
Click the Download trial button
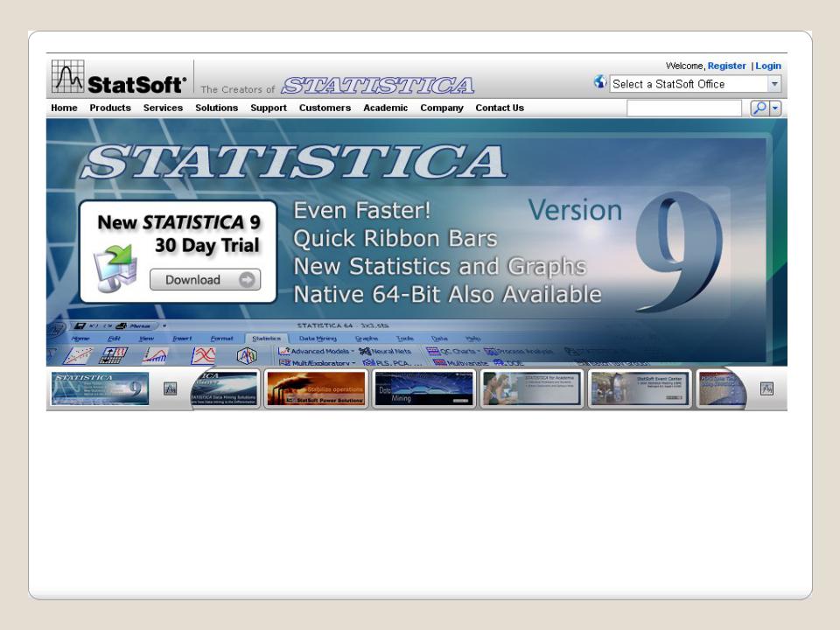(x=205, y=280)
